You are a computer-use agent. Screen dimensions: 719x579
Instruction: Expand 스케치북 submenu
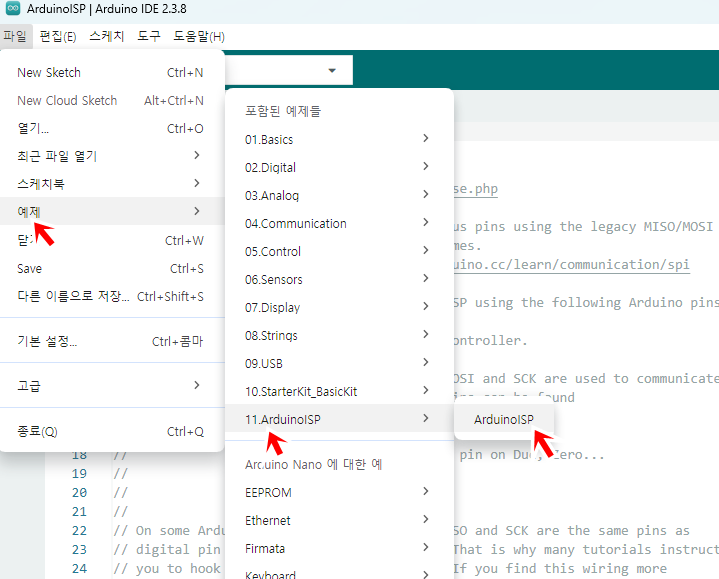click(x=112, y=184)
